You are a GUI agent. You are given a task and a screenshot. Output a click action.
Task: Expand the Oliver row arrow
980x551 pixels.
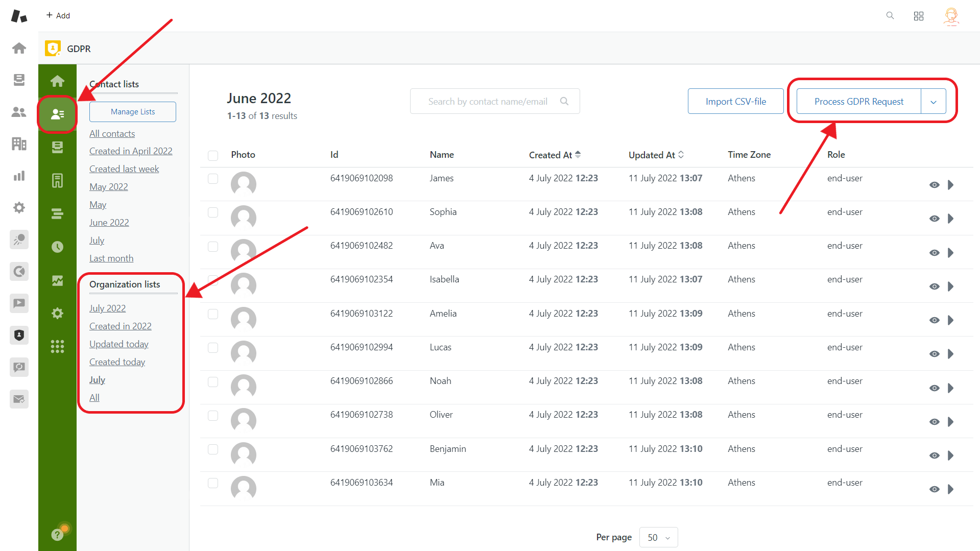coord(951,422)
